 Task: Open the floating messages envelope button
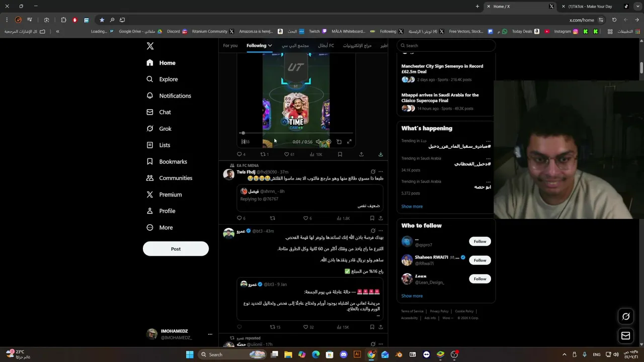[x=626, y=335]
